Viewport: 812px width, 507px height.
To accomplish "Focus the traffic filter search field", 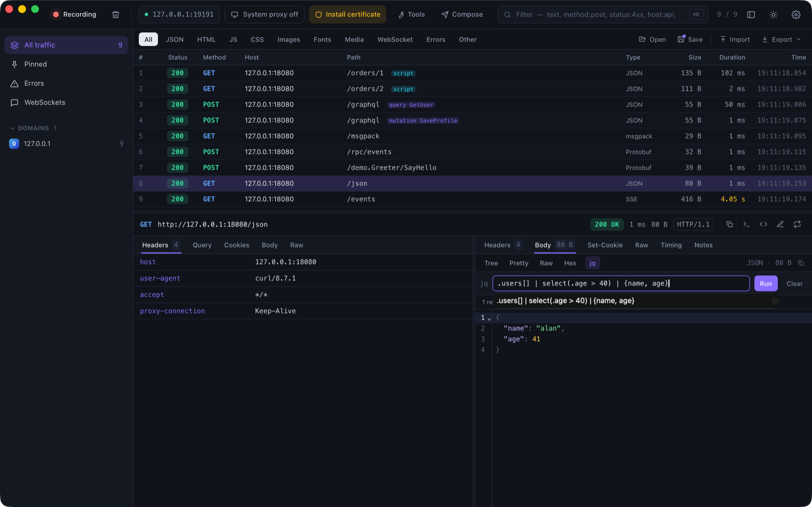I will (x=603, y=14).
